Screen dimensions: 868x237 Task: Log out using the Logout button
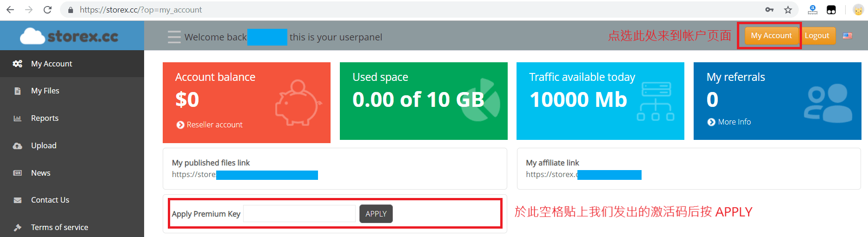817,36
